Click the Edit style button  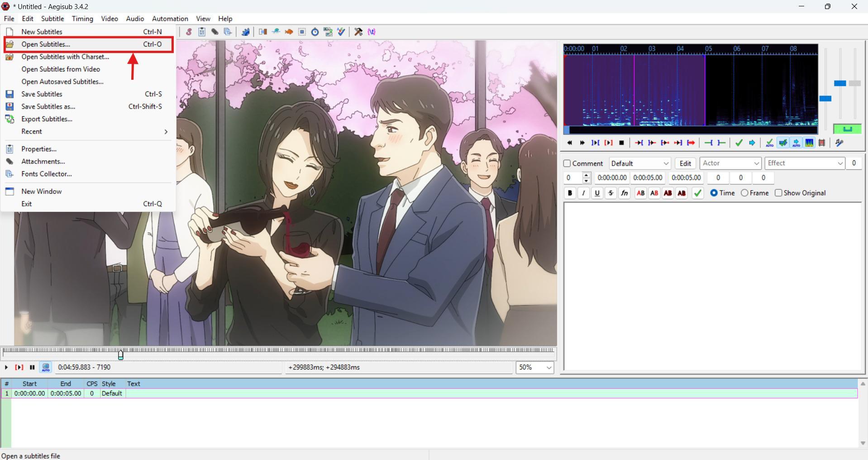pyautogui.click(x=685, y=163)
